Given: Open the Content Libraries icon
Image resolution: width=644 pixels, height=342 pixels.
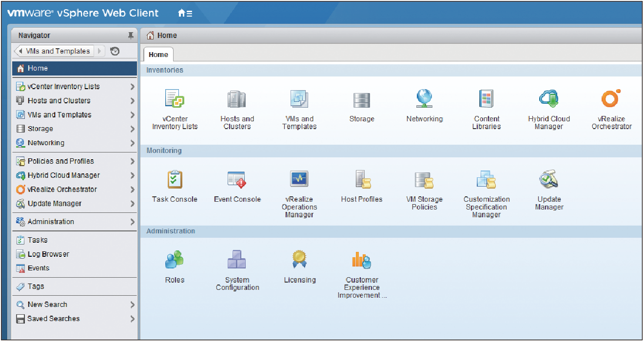Looking at the screenshot, I should click(x=487, y=99).
